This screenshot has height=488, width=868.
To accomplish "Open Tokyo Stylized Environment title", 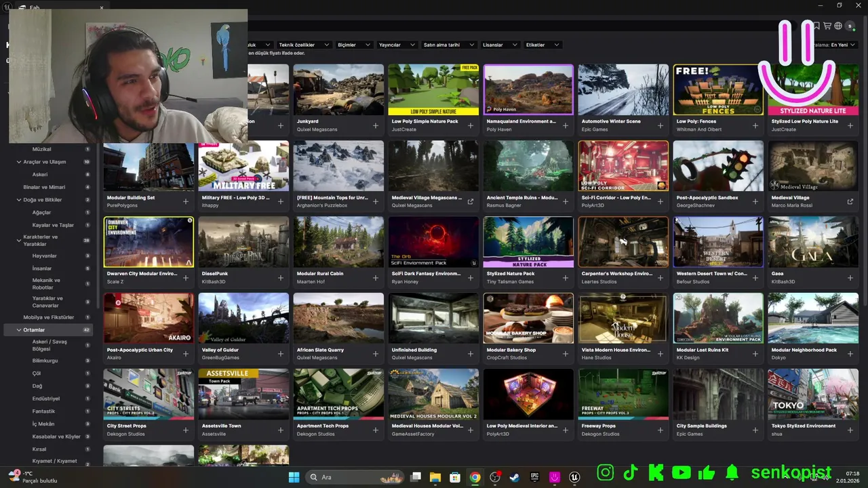I will [803, 426].
